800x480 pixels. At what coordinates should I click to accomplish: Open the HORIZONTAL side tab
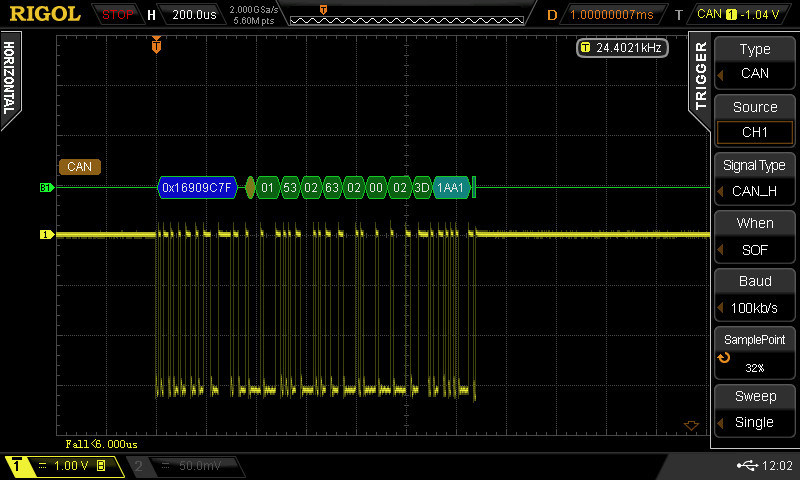(9, 80)
